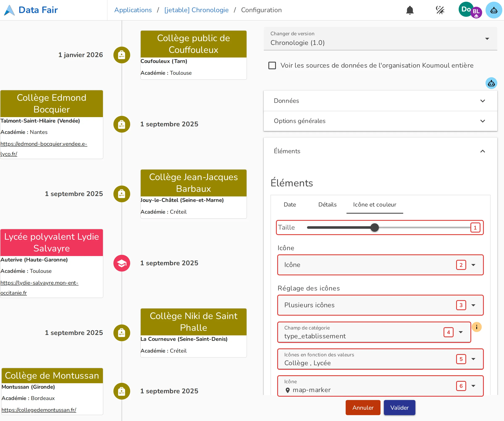Open the Champ de catégorie dropdown
The height and width of the screenshot is (421, 504).
[374, 332]
